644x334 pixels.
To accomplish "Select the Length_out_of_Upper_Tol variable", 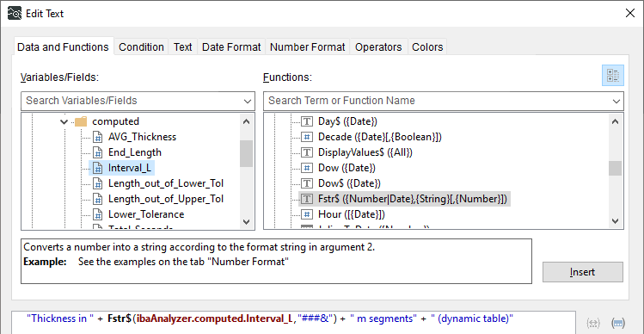I will [x=166, y=199].
